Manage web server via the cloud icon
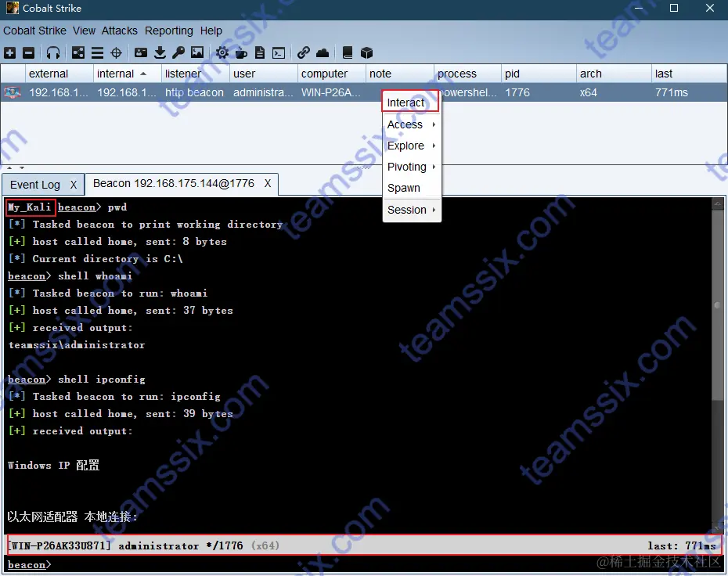The height and width of the screenshot is (576, 728). click(x=323, y=53)
